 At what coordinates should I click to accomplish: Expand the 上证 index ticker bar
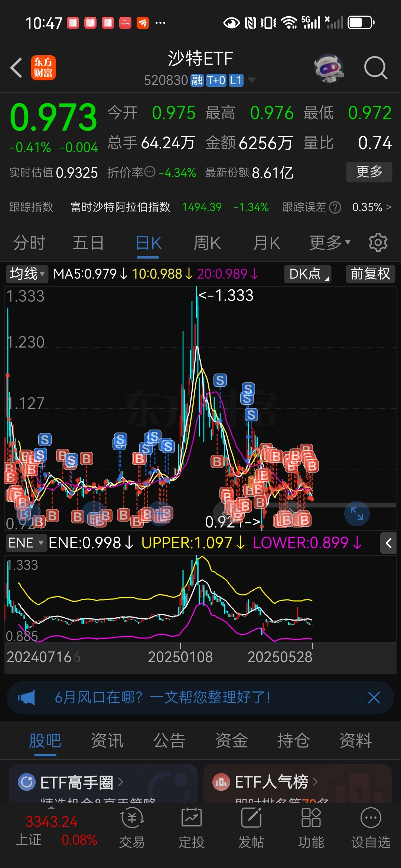(x=51, y=808)
